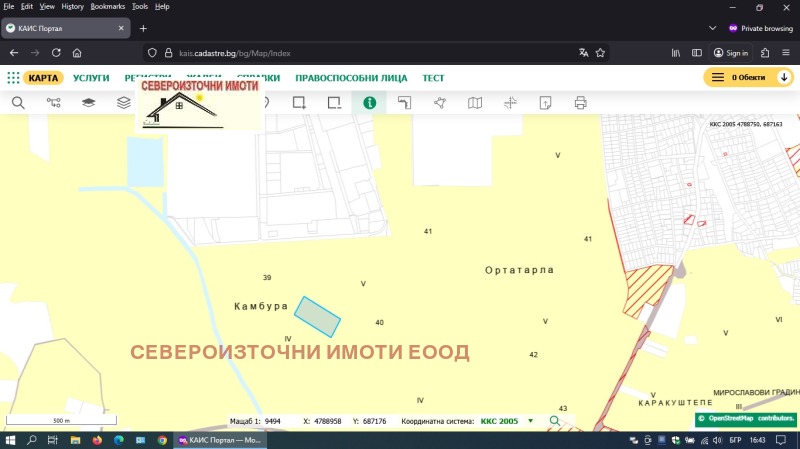Select the rectangle selection tool
The image size is (800, 449).
pos(298,102)
